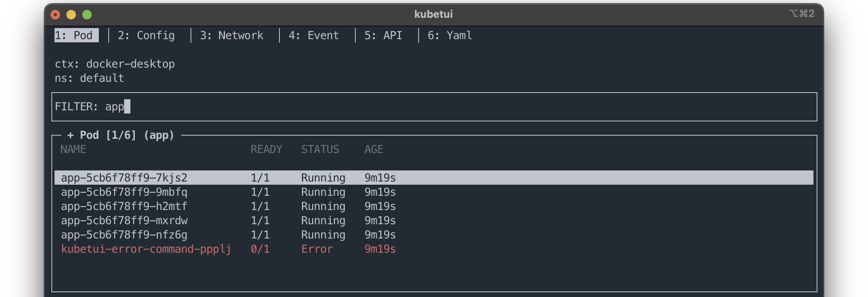Click the STATUS column header
This screenshot has width=868, height=297.
coord(320,149)
